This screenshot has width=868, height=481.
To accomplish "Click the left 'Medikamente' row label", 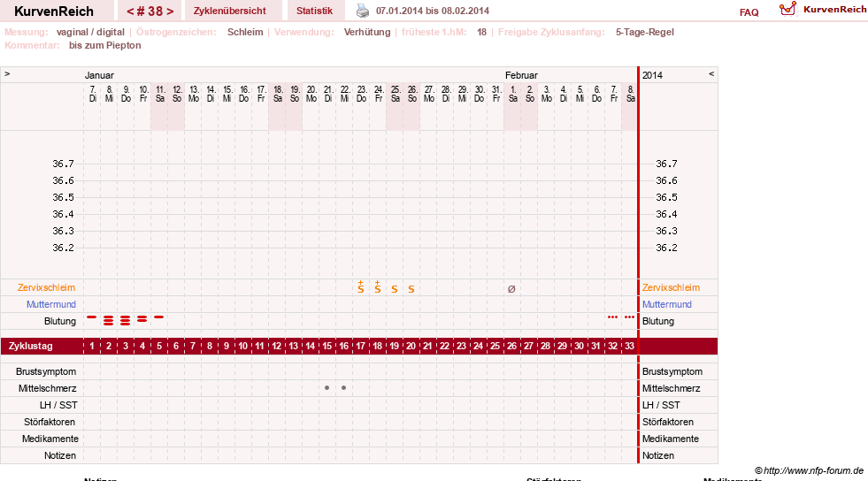I will [x=50, y=439].
